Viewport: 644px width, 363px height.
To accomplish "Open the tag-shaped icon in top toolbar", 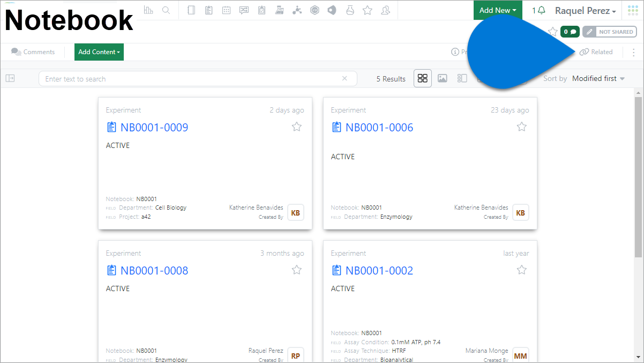I will 332,10.
